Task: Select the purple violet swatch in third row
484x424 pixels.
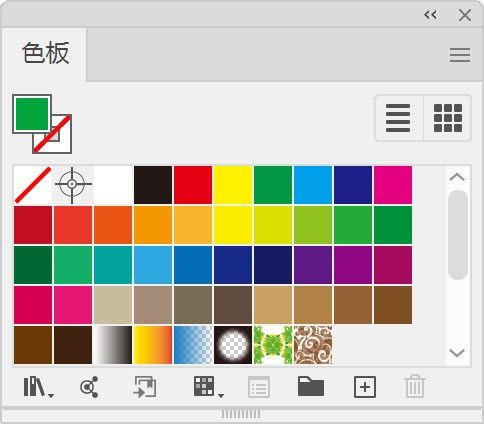Action: [313, 265]
